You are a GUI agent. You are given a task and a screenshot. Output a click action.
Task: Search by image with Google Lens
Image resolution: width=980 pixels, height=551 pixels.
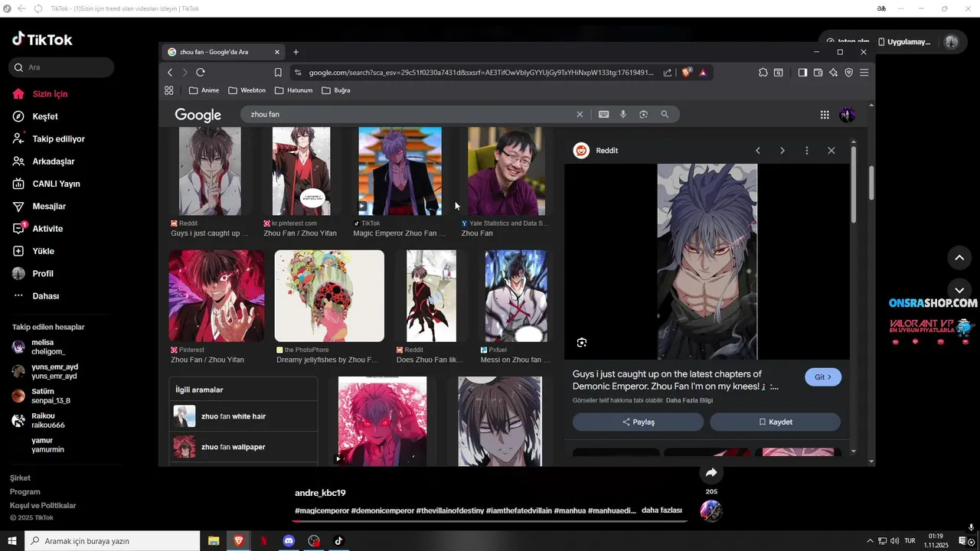pyautogui.click(x=644, y=114)
